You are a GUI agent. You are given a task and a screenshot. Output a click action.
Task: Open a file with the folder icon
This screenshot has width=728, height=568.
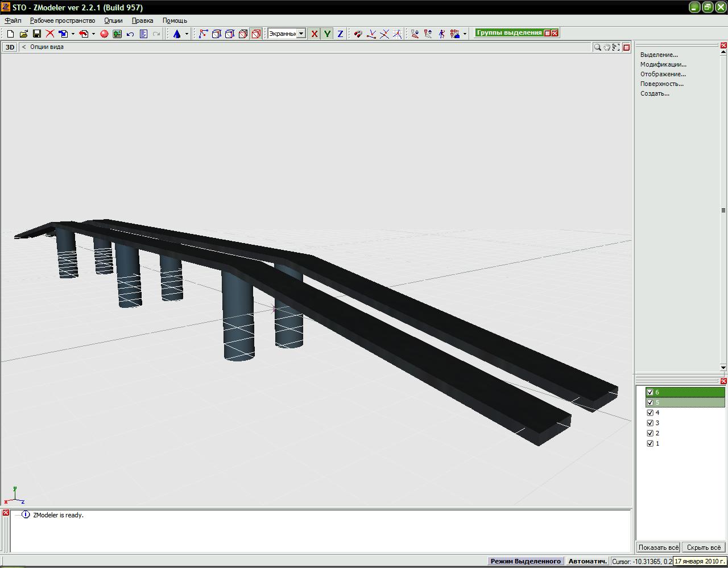[x=23, y=34]
